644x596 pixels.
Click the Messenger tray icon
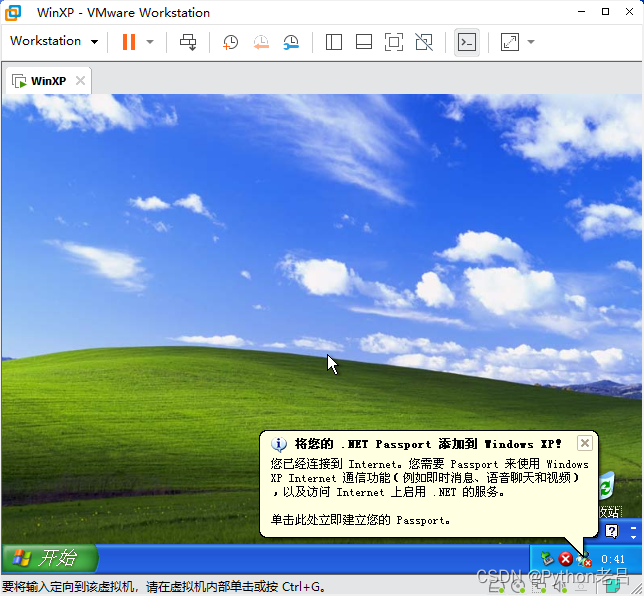coord(583,559)
